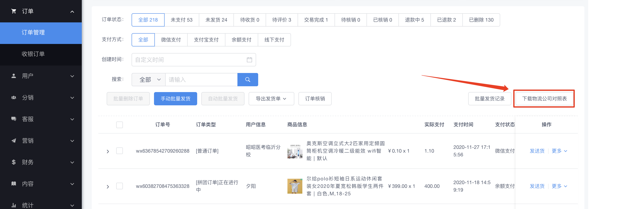Select the 已删除 130 status tab

coord(481,20)
